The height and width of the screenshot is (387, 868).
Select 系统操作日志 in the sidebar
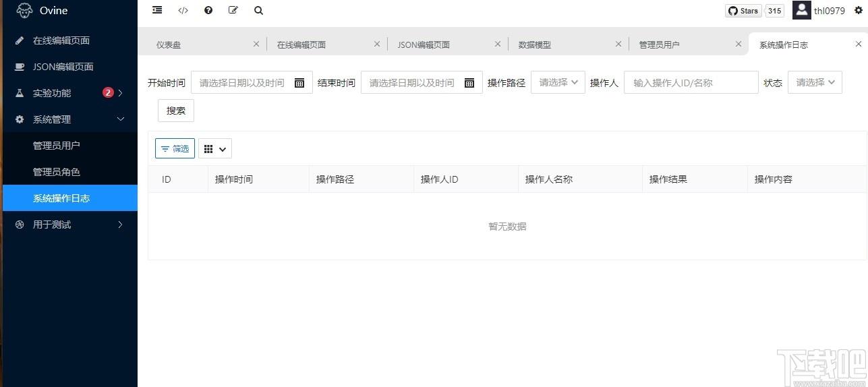[x=69, y=198]
